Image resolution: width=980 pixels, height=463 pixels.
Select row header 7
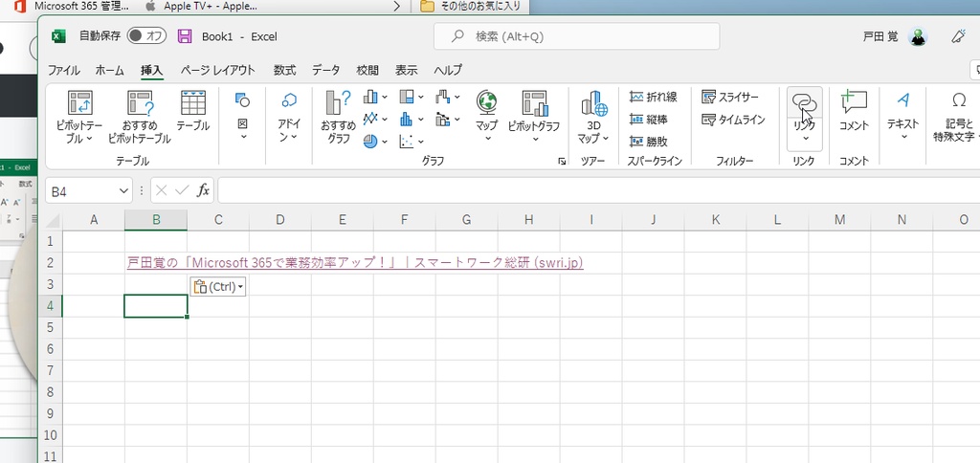(51, 370)
